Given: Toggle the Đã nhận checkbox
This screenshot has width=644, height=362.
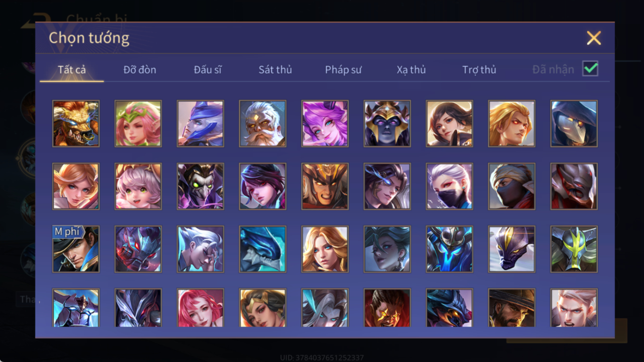Looking at the screenshot, I should coord(590,69).
